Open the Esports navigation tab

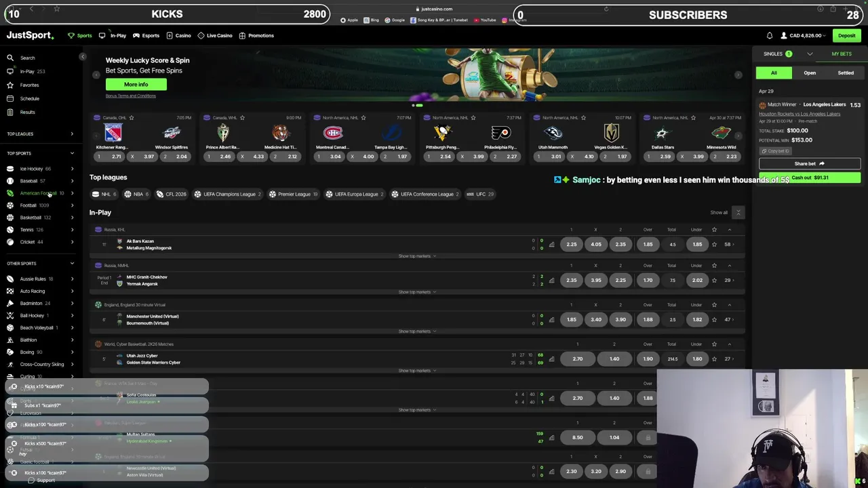coord(146,35)
